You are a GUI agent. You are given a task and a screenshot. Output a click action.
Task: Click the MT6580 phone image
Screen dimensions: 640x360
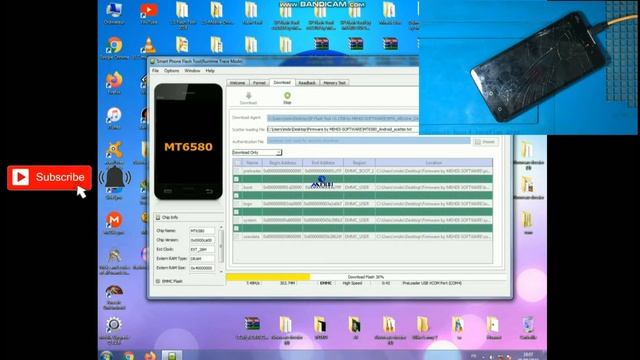[188, 142]
